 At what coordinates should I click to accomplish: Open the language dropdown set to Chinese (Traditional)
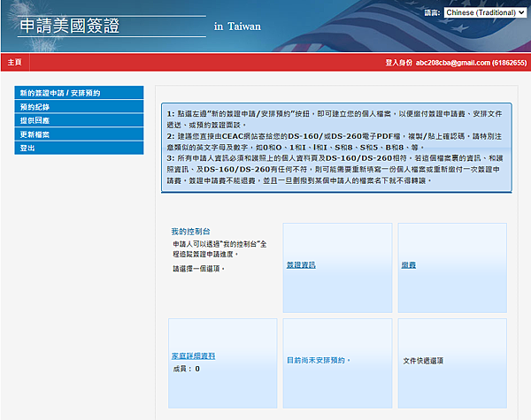(x=485, y=12)
